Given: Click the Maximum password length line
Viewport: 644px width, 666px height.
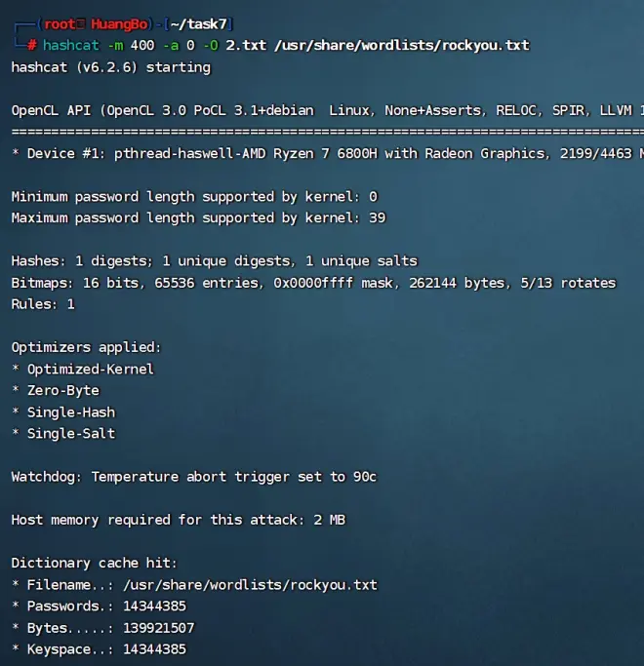Looking at the screenshot, I should point(198,217).
